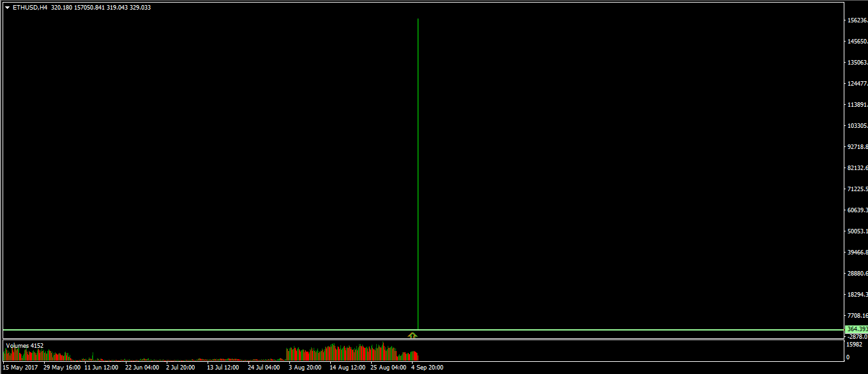Click the 11 Jun 12:00 time label

coord(102,368)
